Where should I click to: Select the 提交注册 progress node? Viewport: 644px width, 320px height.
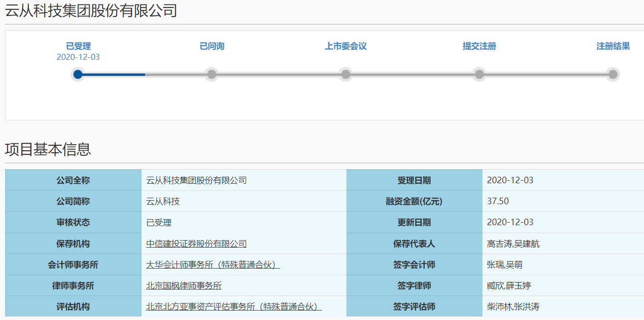pyautogui.click(x=480, y=74)
